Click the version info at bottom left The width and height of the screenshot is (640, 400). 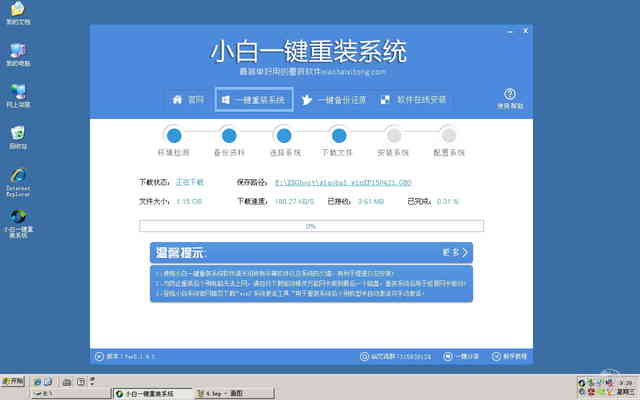coord(126,356)
